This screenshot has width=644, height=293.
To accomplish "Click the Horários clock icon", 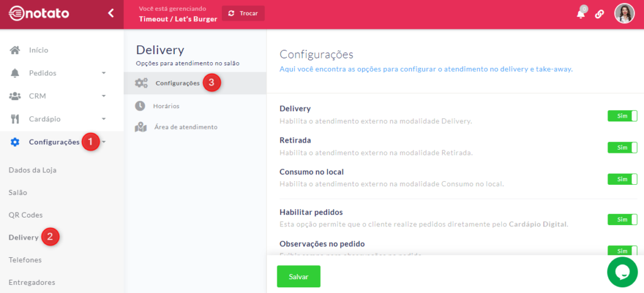I will (140, 106).
